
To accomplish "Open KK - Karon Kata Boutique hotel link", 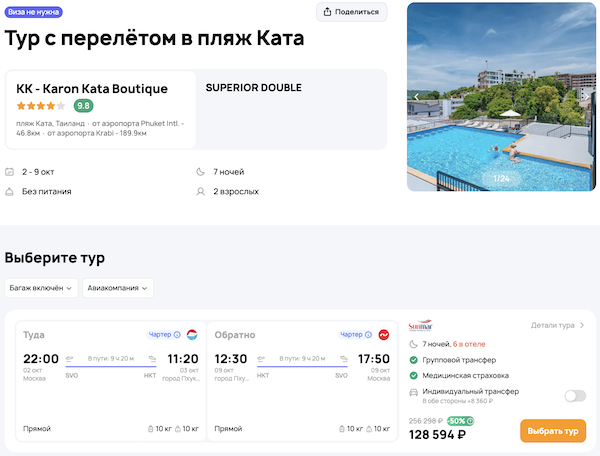I will [x=92, y=88].
